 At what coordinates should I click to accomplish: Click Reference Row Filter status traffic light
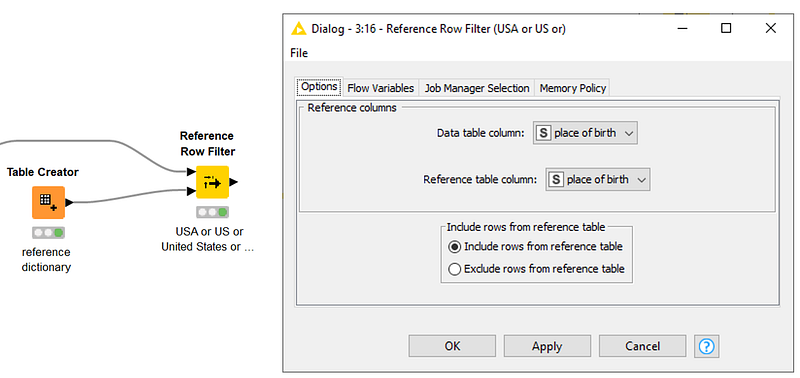212,212
